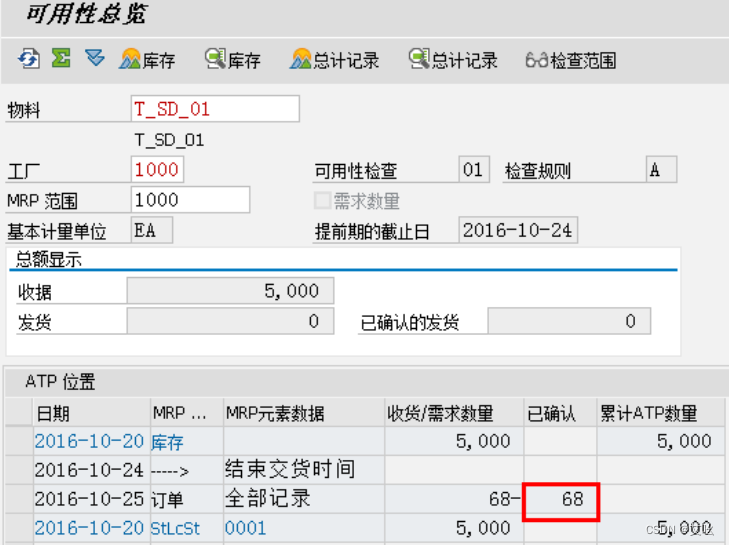The width and height of the screenshot is (729, 545).
Task: Click the MRP 范围 input field
Action: tap(190, 200)
